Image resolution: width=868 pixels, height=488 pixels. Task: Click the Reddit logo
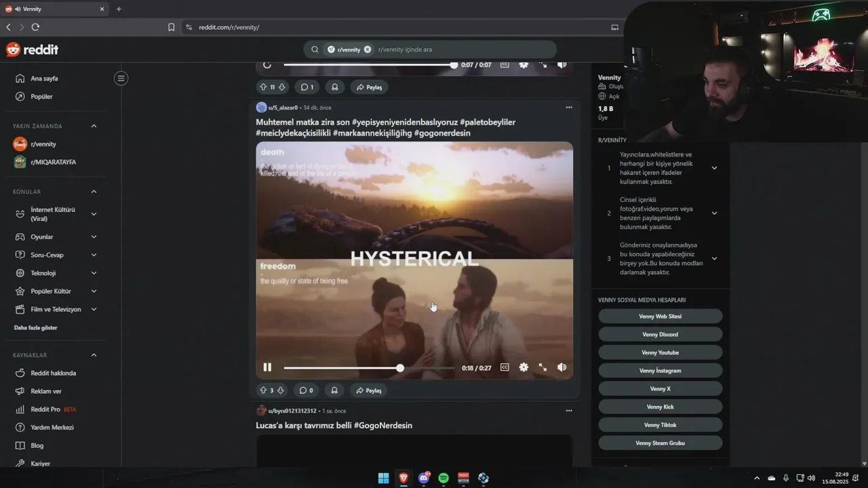click(32, 49)
